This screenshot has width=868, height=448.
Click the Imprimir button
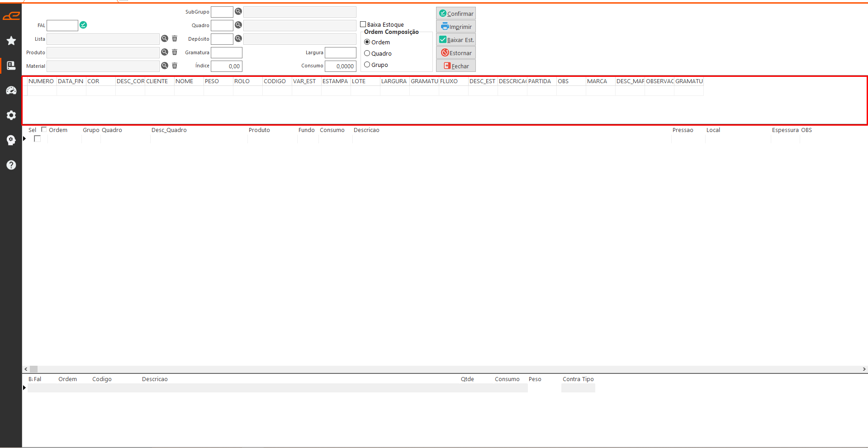(x=456, y=27)
